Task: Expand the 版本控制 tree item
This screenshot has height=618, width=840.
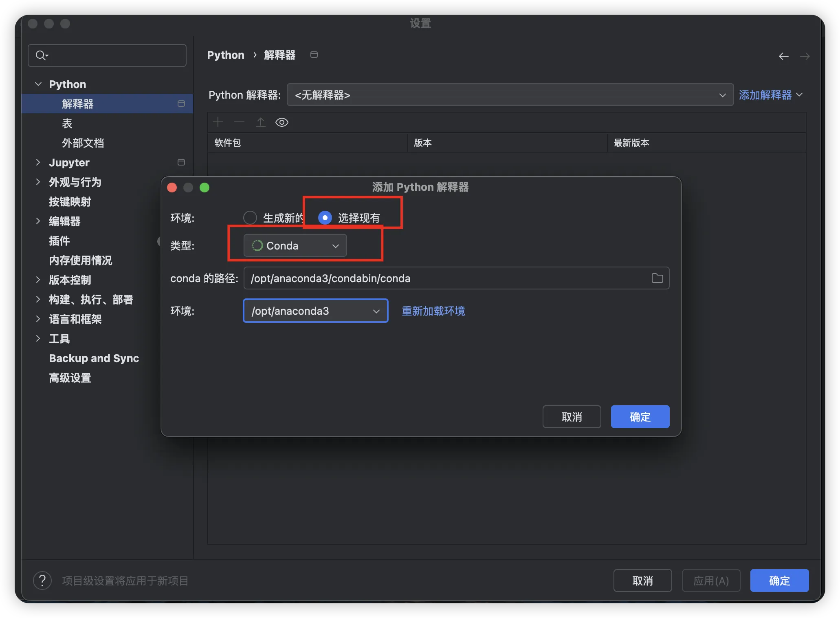Action: [x=38, y=280]
